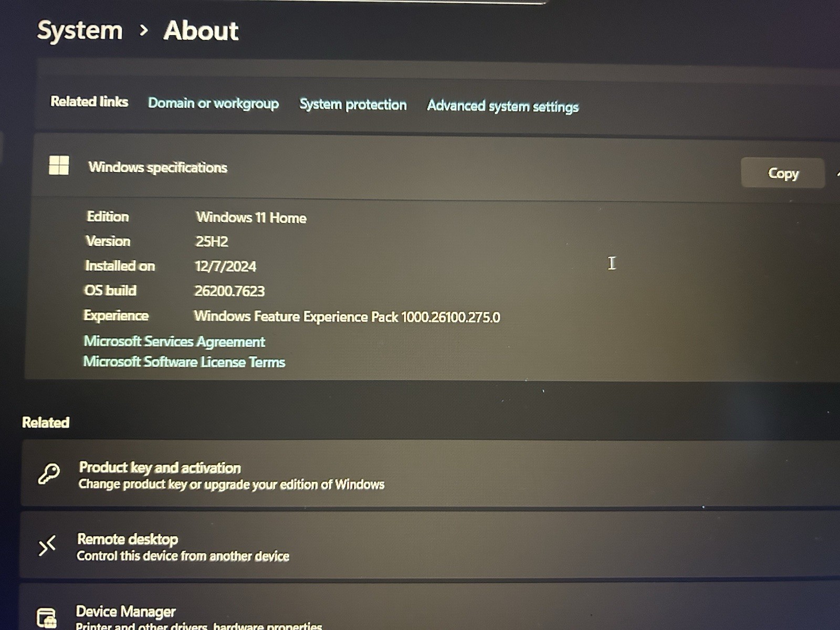Viewport: 840px width, 630px height.
Task: Click the OS build label
Action: [x=110, y=290]
